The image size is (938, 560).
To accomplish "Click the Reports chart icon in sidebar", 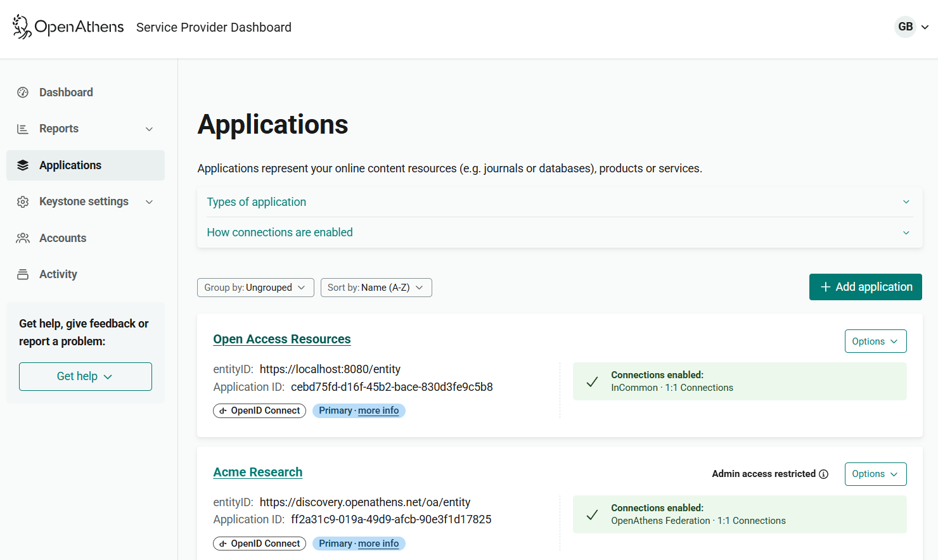I will (23, 129).
